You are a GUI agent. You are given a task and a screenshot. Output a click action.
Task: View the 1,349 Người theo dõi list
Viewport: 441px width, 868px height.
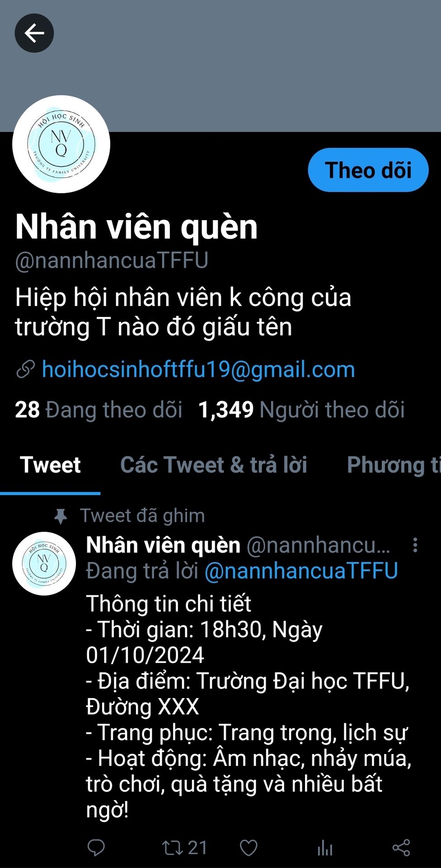click(x=301, y=410)
